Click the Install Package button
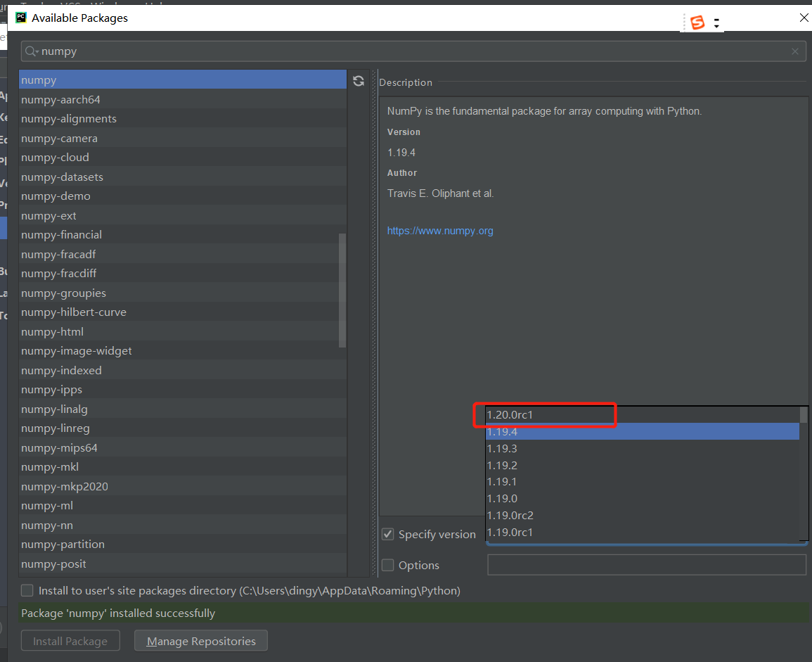812x662 pixels. point(70,641)
